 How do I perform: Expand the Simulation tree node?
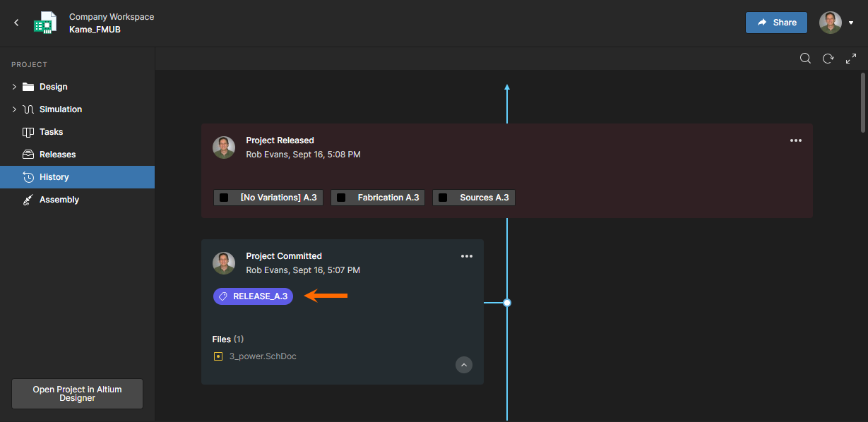pyautogui.click(x=14, y=109)
